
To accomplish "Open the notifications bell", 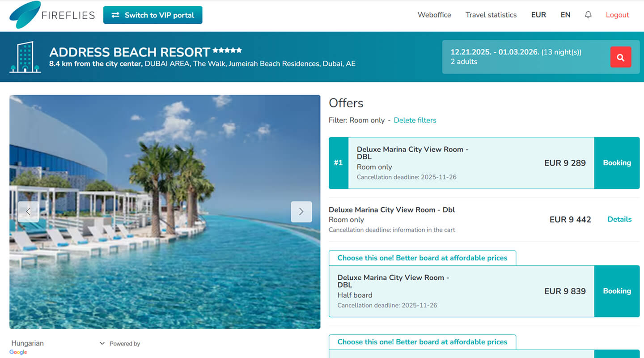I will pyautogui.click(x=588, y=15).
